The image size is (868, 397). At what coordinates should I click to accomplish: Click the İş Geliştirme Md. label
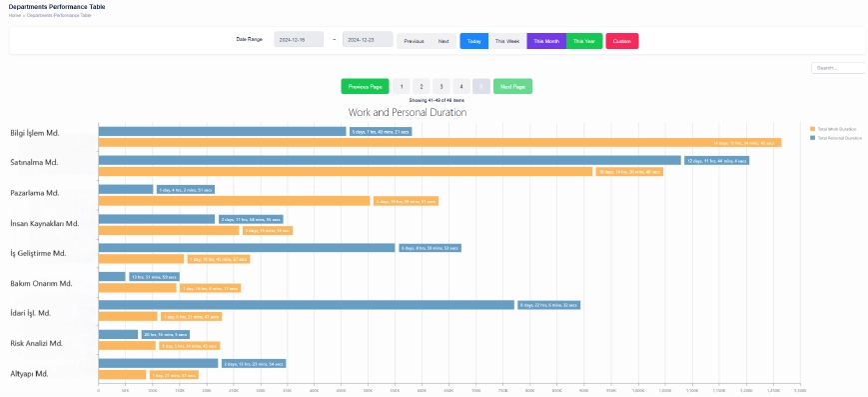point(38,253)
